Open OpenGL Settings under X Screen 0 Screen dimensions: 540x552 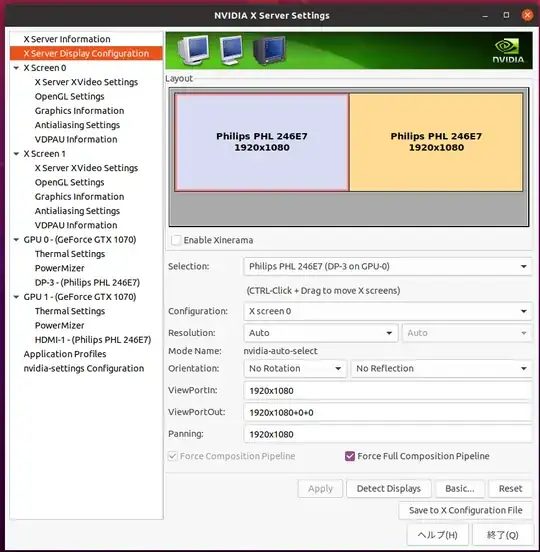(69, 96)
